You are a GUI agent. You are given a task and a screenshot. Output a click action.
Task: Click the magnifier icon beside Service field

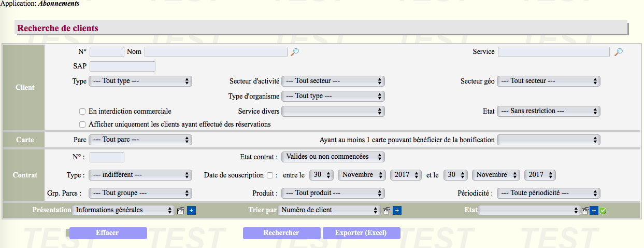pyautogui.click(x=618, y=52)
